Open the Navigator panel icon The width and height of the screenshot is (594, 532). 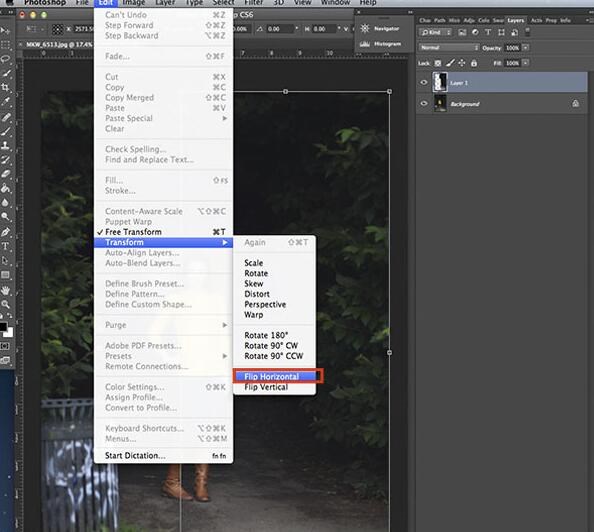[365, 28]
